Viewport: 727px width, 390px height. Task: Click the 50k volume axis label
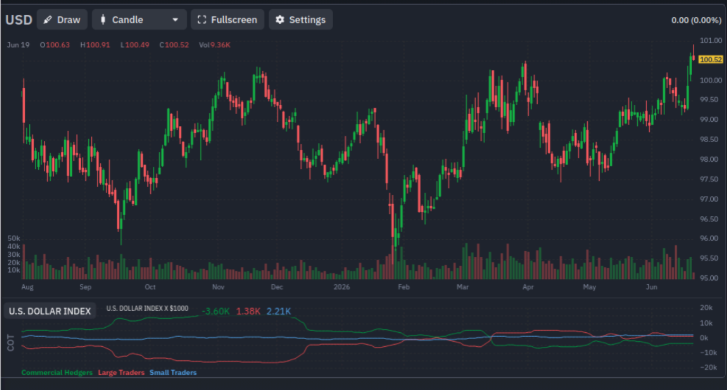[14, 238]
